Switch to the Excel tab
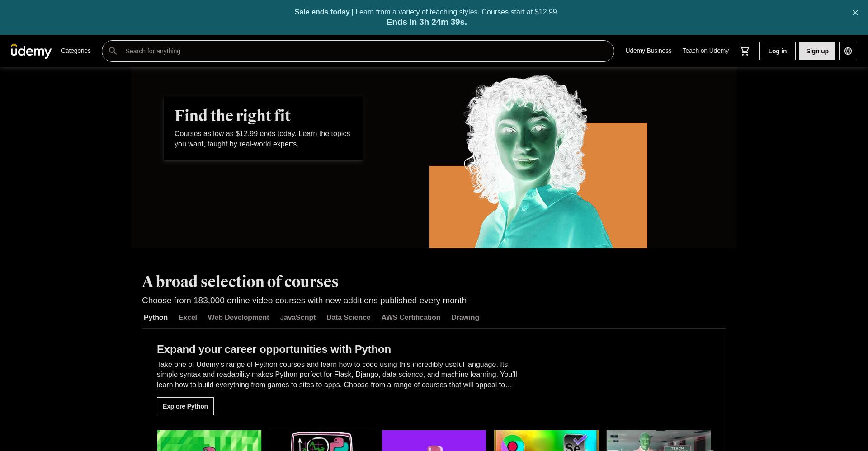The width and height of the screenshot is (868, 451). (x=188, y=317)
